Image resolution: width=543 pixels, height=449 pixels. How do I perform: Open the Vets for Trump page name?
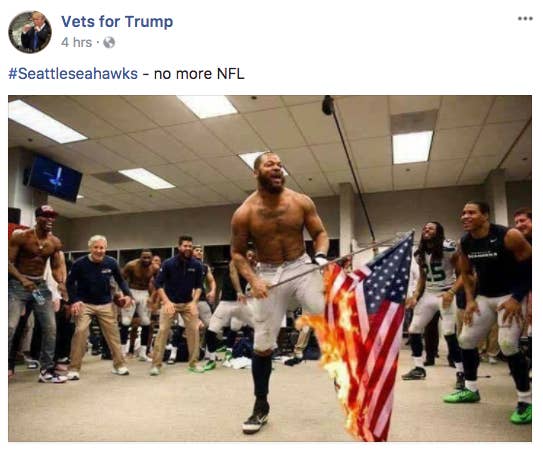(x=117, y=21)
